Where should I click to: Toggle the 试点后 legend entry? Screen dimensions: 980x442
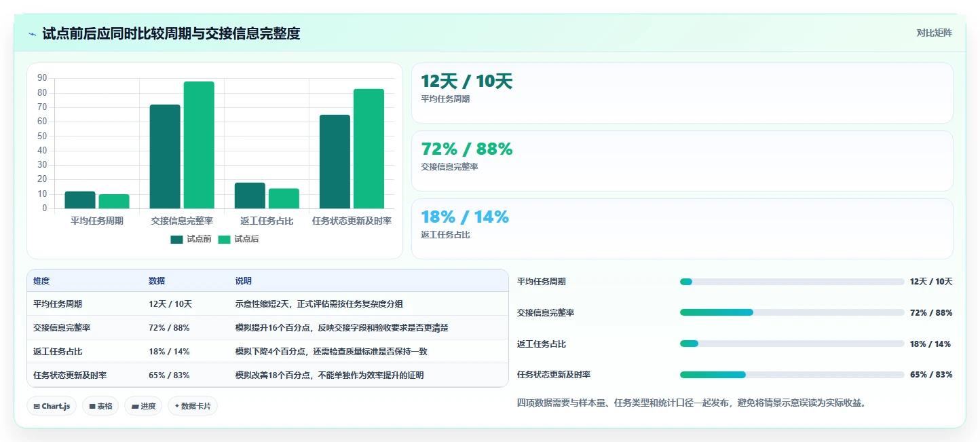[239, 239]
